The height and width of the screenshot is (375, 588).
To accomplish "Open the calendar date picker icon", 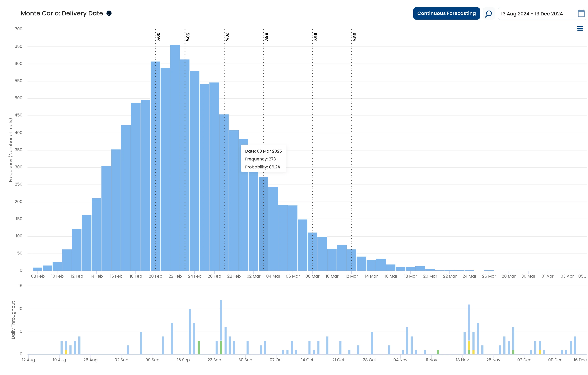I will [581, 13].
